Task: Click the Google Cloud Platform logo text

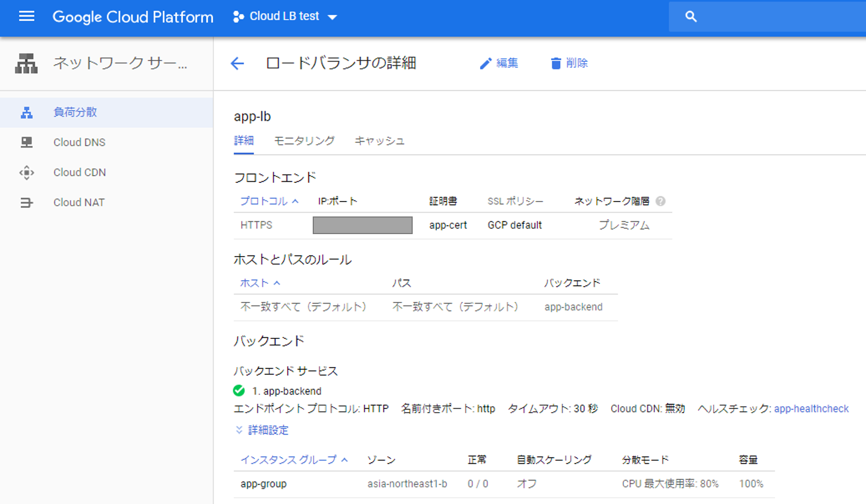Action: coord(133,17)
